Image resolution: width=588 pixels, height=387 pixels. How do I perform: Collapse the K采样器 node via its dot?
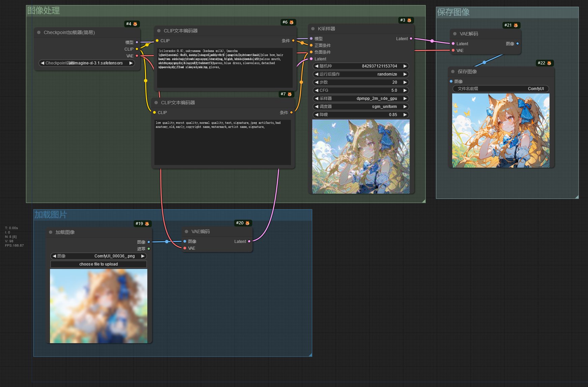(313, 29)
